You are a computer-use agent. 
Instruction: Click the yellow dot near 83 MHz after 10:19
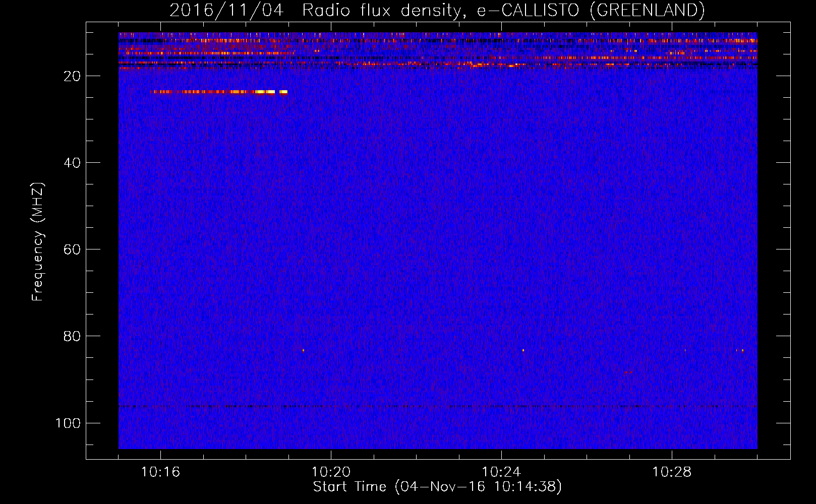pyautogui.click(x=303, y=350)
